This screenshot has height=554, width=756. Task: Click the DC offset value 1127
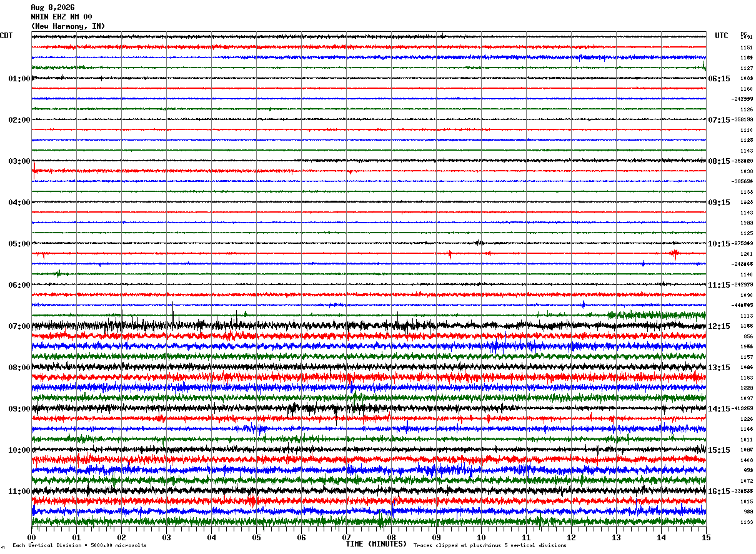(x=746, y=68)
